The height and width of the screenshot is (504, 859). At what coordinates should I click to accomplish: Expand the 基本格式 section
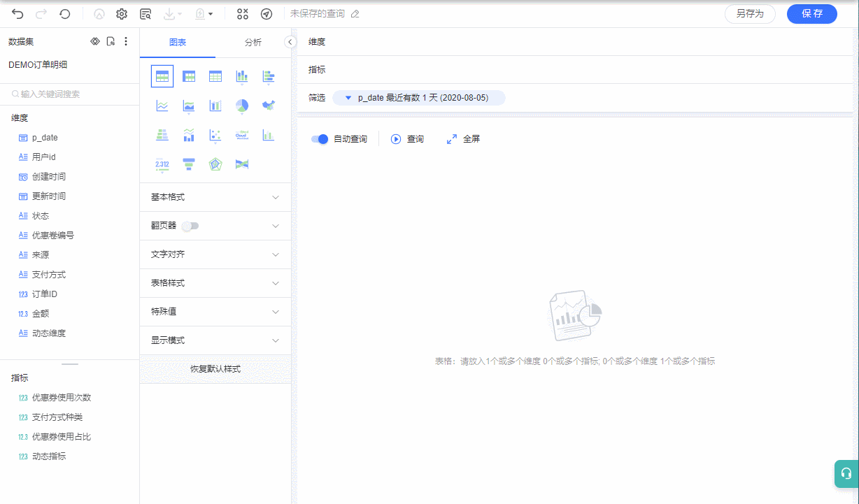[215, 197]
